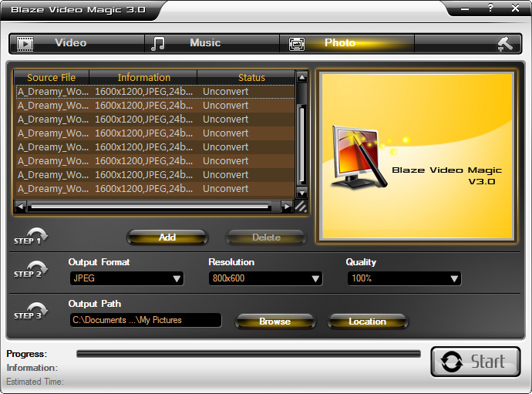
Task: Click the Information column header
Action: [x=143, y=77]
